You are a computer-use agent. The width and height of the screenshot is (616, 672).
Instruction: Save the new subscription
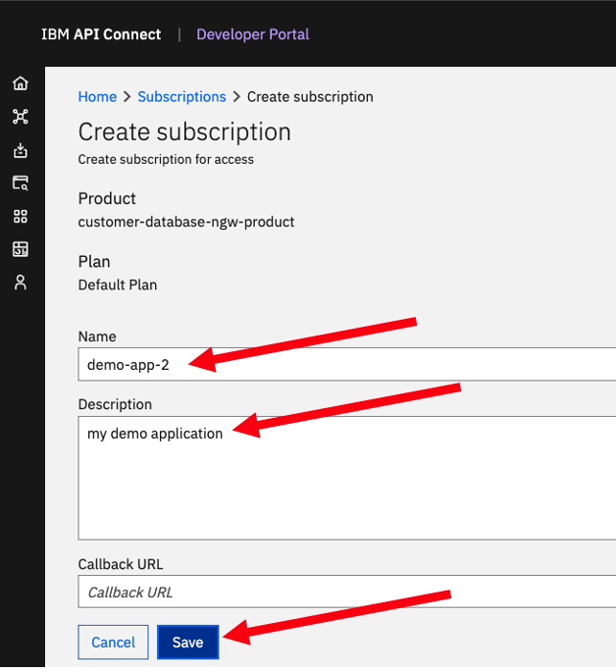tap(187, 642)
